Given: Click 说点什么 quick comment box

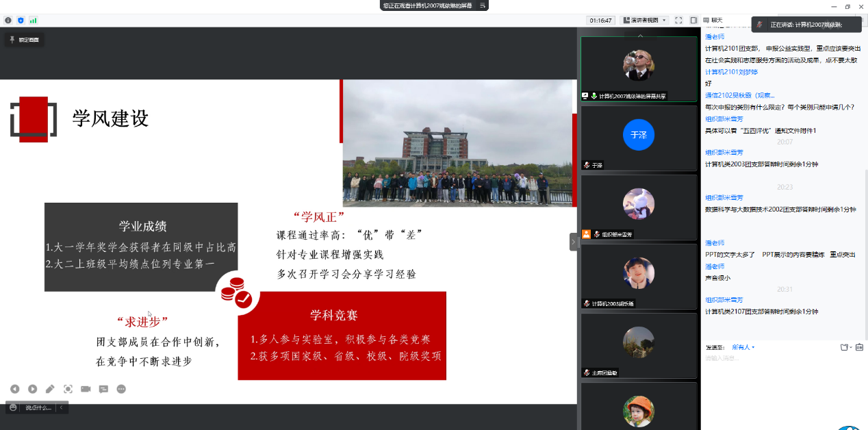Looking at the screenshot, I should [38, 407].
